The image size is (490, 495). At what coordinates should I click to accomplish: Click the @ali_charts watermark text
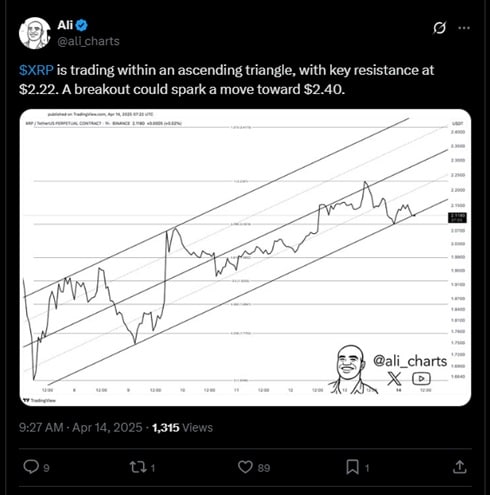coord(410,361)
